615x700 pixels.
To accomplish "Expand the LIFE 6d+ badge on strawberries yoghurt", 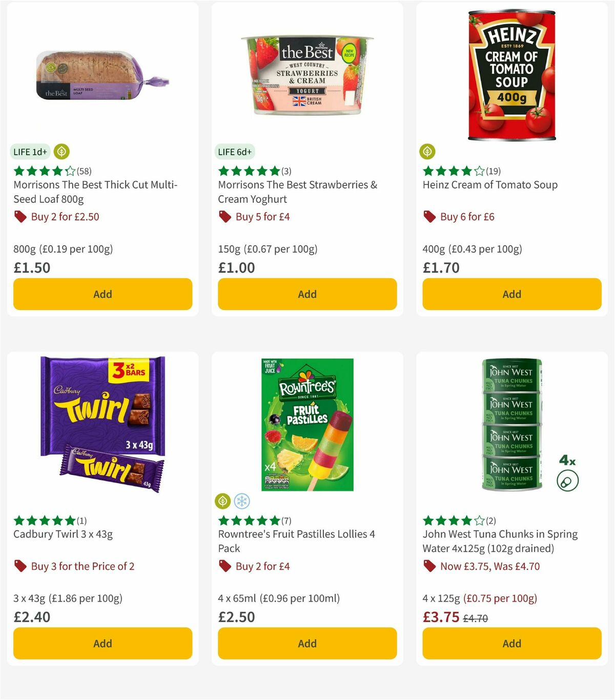I will point(234,152).
